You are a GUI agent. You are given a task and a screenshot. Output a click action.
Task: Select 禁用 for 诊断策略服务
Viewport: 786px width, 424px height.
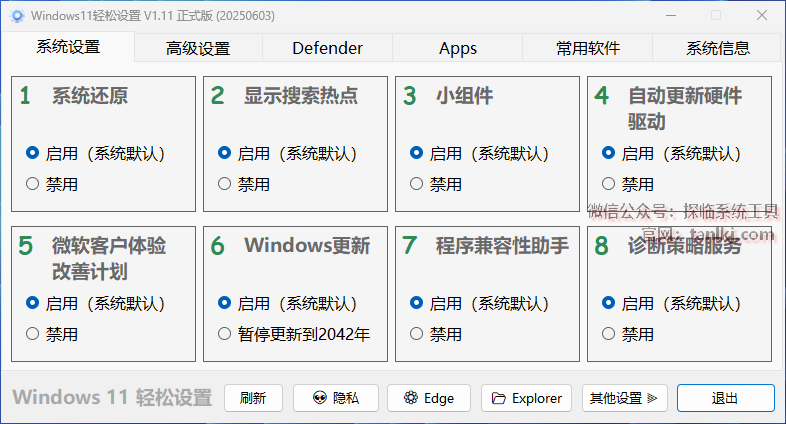[609, 334]
